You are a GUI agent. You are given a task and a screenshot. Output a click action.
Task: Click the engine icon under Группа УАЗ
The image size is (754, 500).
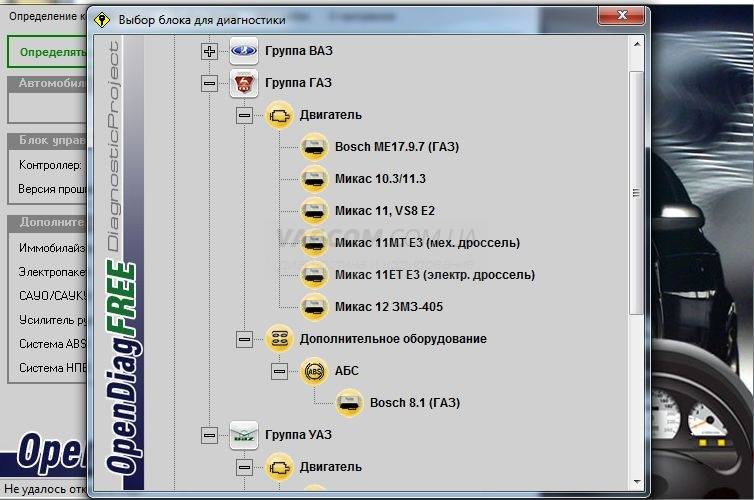tap(279, 467)
